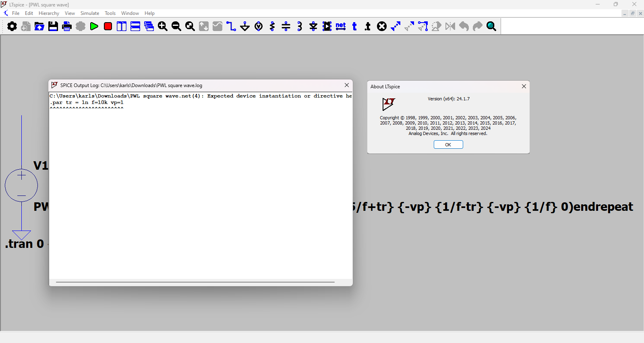The image size is (644, 343).
Task: Open the Window menu
Action: coord(130,13)
